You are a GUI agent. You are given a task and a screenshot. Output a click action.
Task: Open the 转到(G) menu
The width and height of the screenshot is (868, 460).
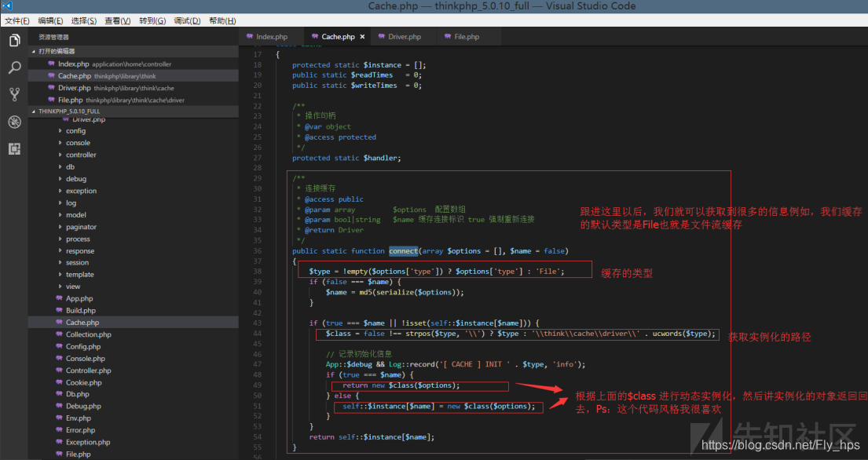point(152,20)
